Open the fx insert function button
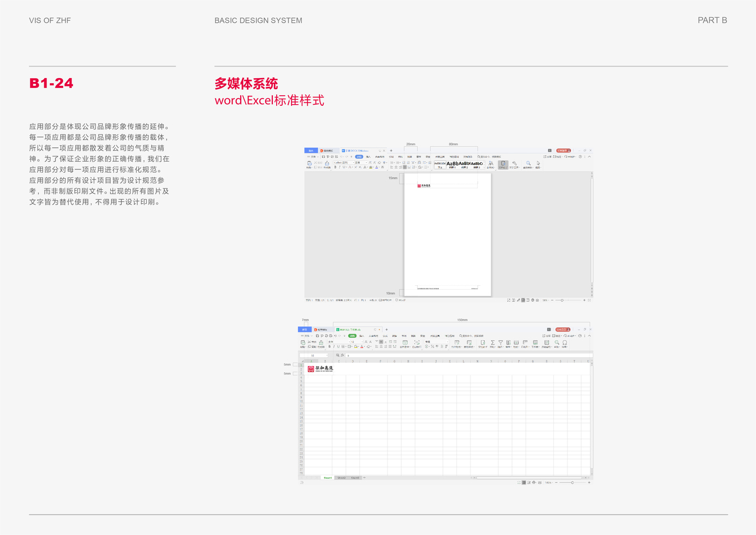This screenshot has width=756, height=535. pyautogui.click(x=342, y=355)
